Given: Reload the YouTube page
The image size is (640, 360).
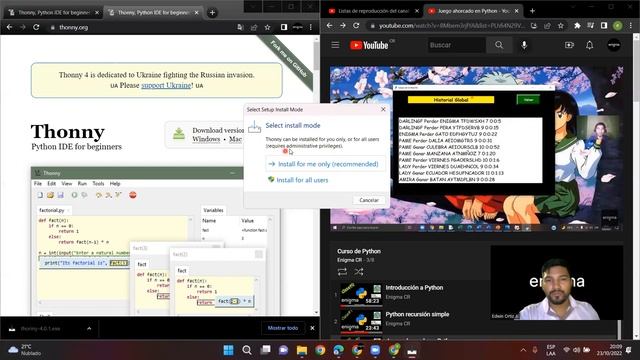Looking at the screenshot, I should [356, 26].
